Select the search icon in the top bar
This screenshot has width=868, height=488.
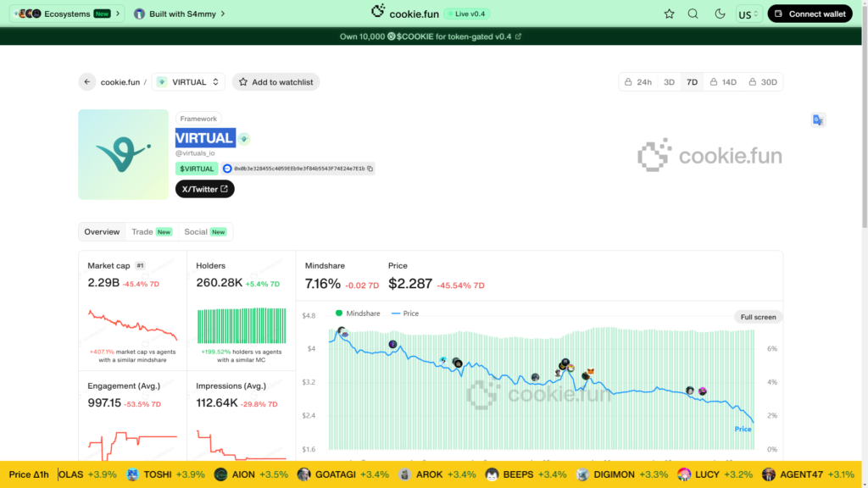point(693,14)
